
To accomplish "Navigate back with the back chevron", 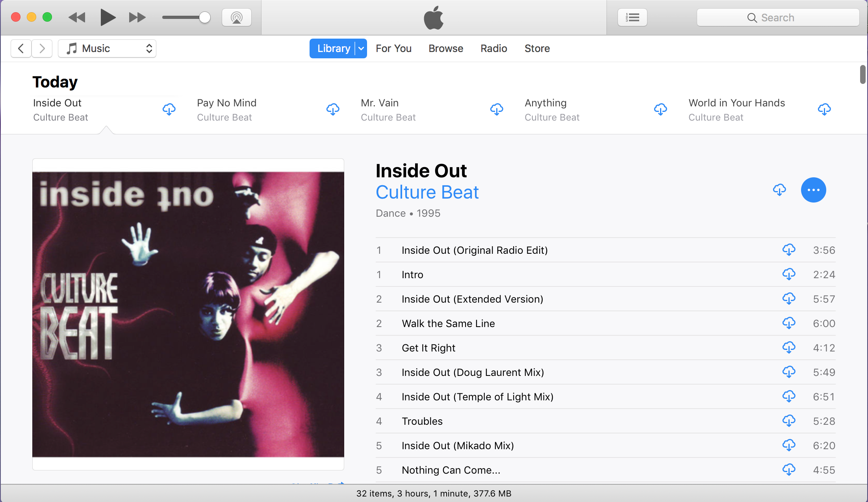I will point(21,48).
